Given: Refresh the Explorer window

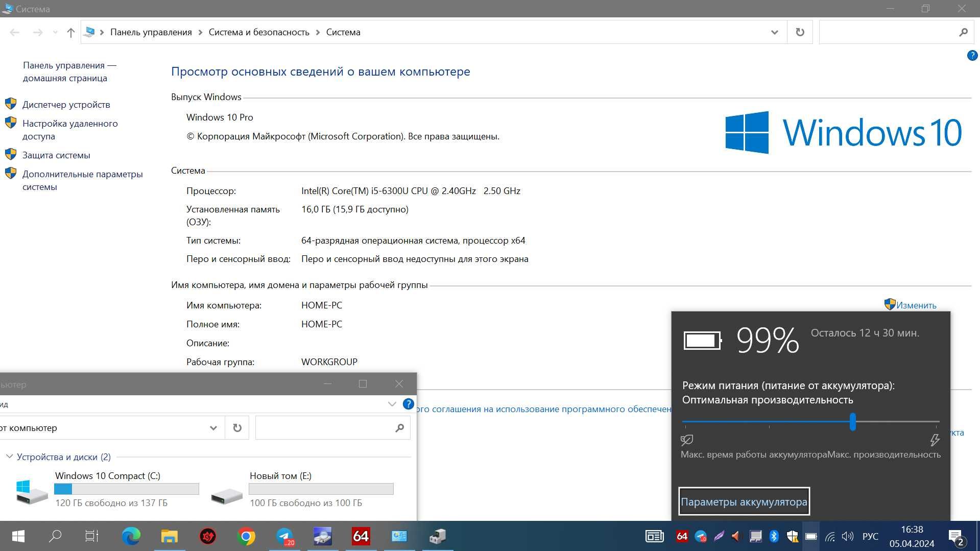Looking at the screenshot, I should 237,428.
